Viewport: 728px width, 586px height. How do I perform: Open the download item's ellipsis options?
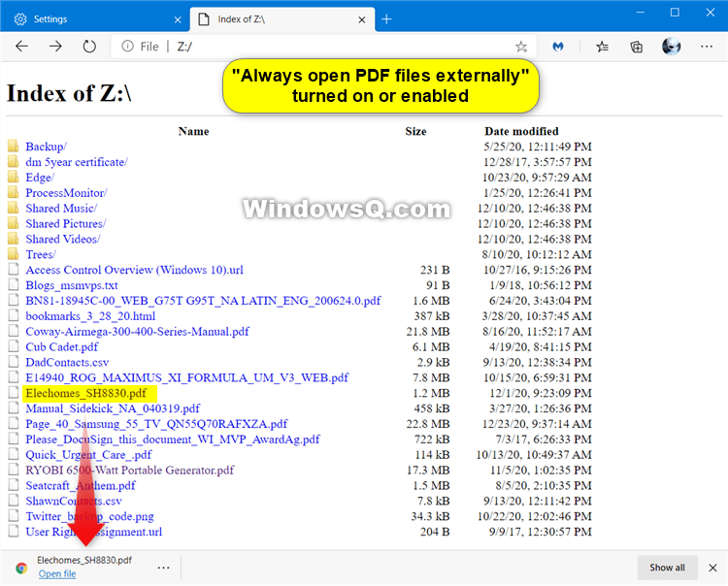[163, 568]
